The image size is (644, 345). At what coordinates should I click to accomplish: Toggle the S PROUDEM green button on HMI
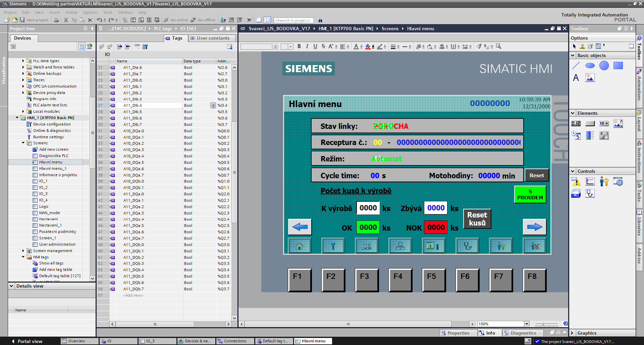click(x=530, y=194)
